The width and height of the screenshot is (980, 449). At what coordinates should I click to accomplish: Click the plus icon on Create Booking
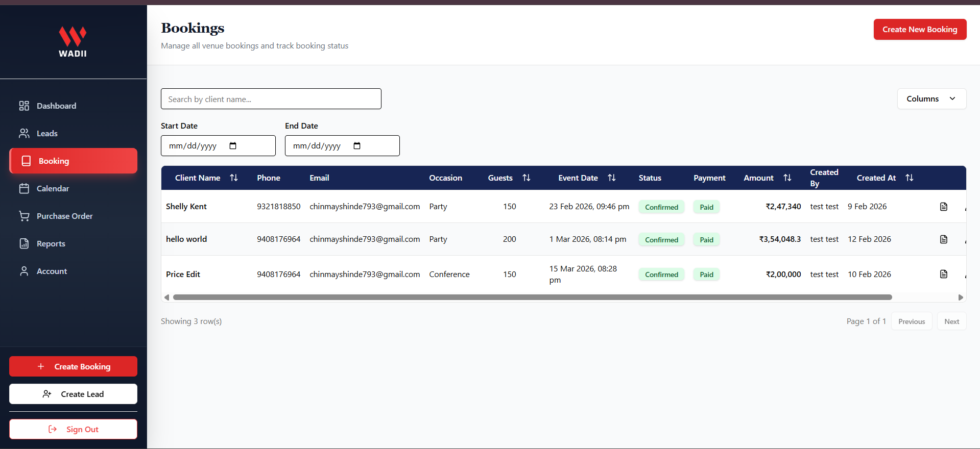click(41, 366)
